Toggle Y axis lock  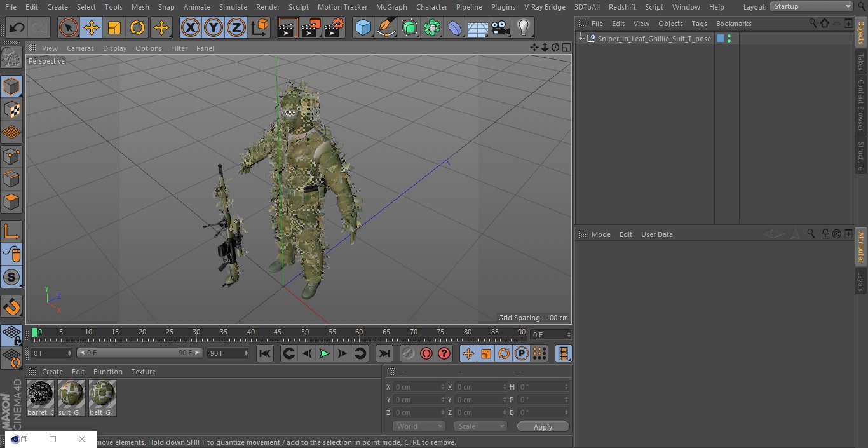[214, 28]
